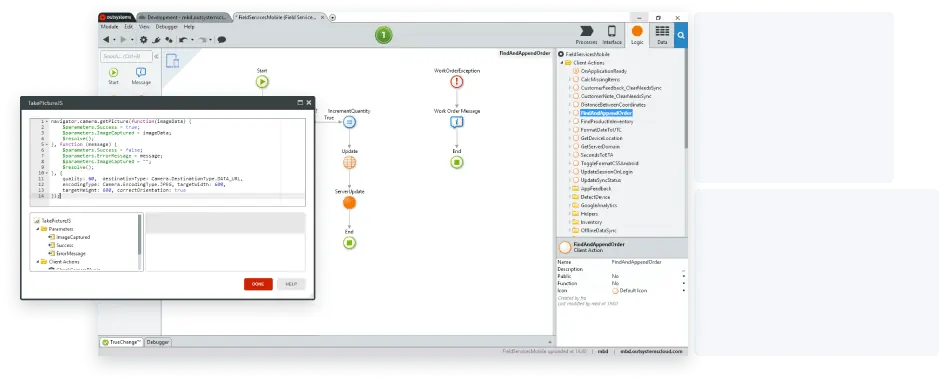Switch to the Logic tab
Screen dimensions: 939x381
(x=637, y=35)
